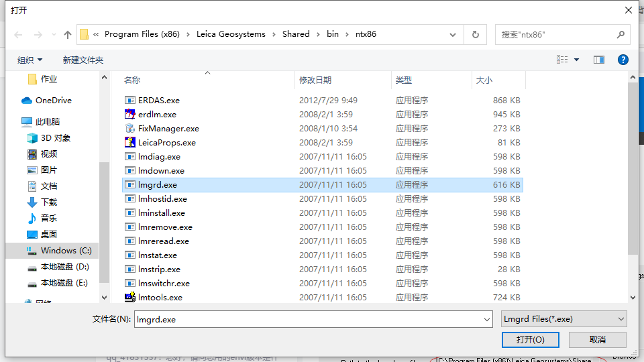Change view with the view layout icon
Image resolution: width=644 pixels, height=362 pixels.
coord(562,60)
